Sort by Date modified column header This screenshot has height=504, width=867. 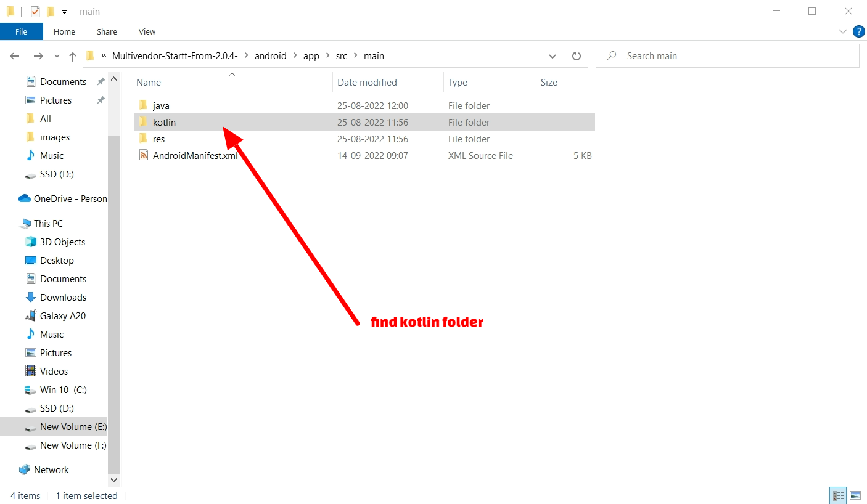(367, 83)
